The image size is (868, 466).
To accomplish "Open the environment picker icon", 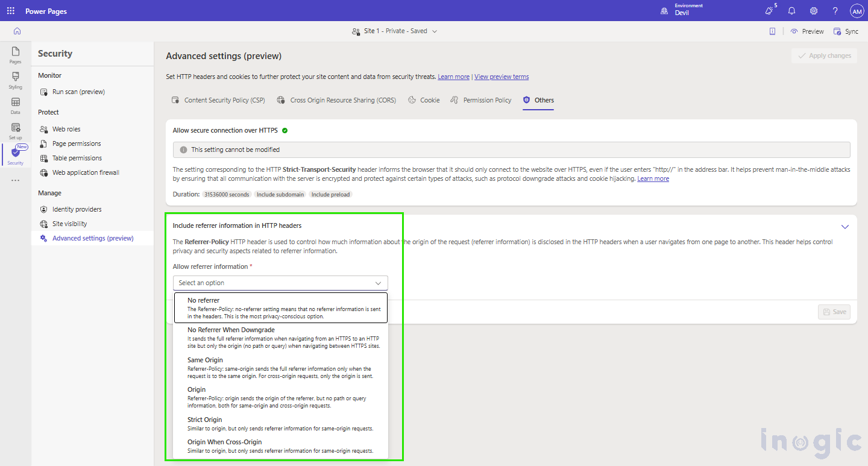I will [664, 11].
